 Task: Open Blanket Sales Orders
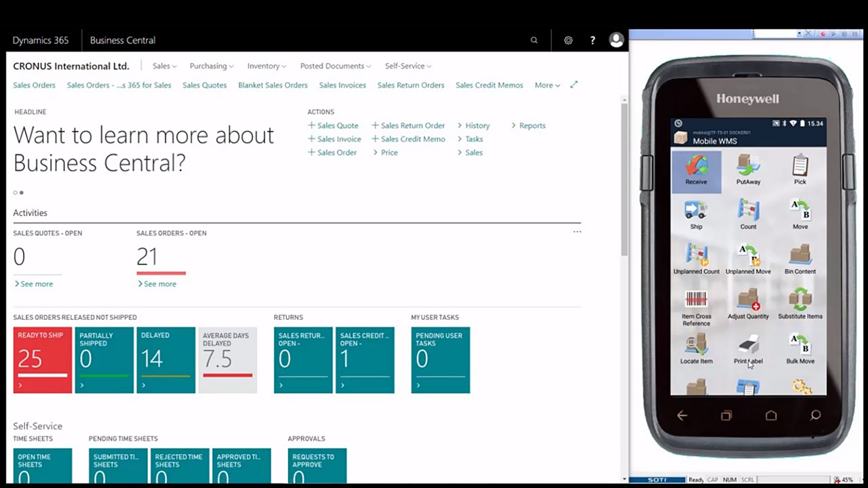click(x=273, y=85)
